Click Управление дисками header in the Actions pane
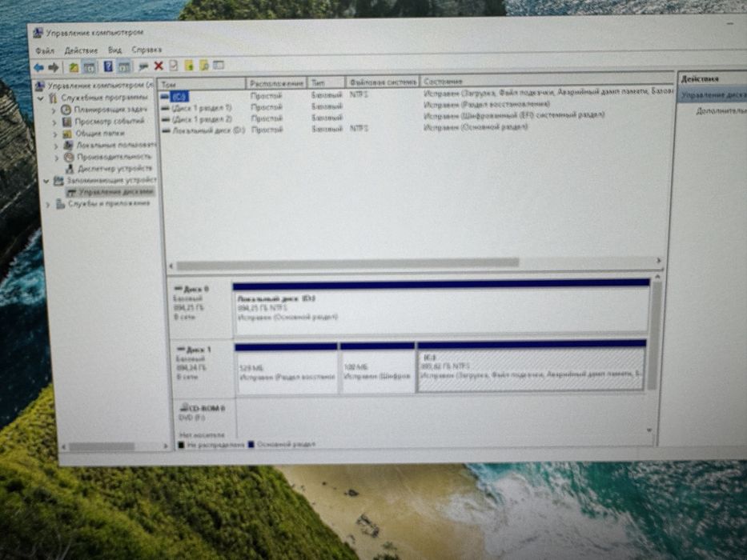 (x=713, y=95)
